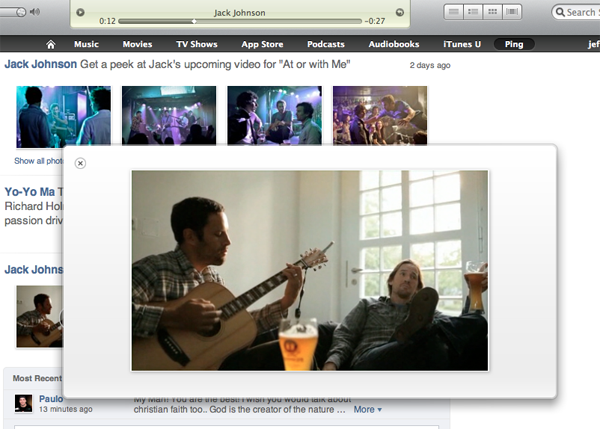Close the video popup overlay

click(80, 163)
